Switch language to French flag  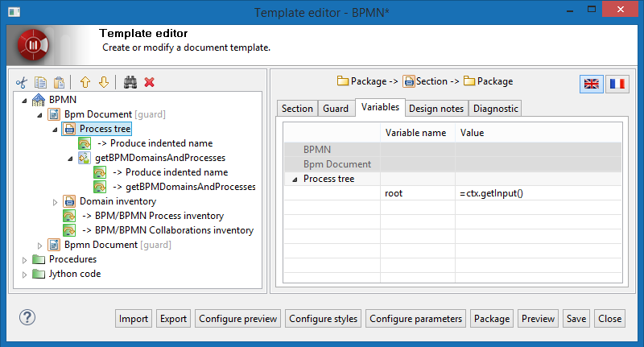click(617, 85)
